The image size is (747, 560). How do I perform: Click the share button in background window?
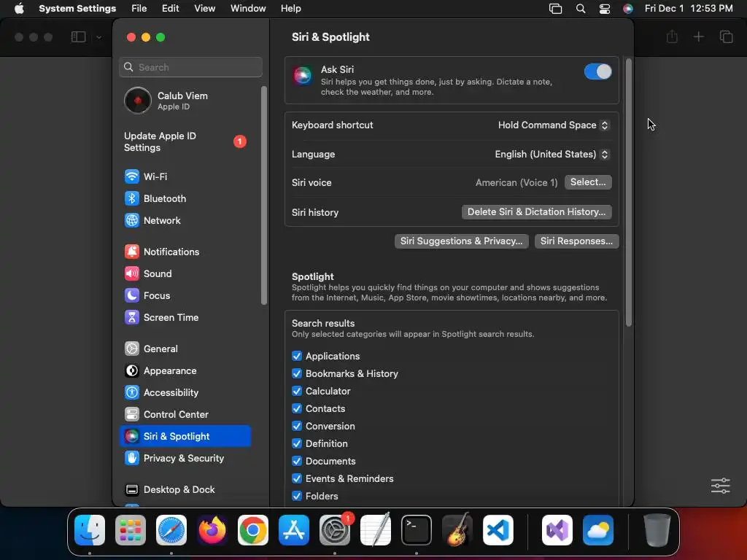click(x=672, y=36)
